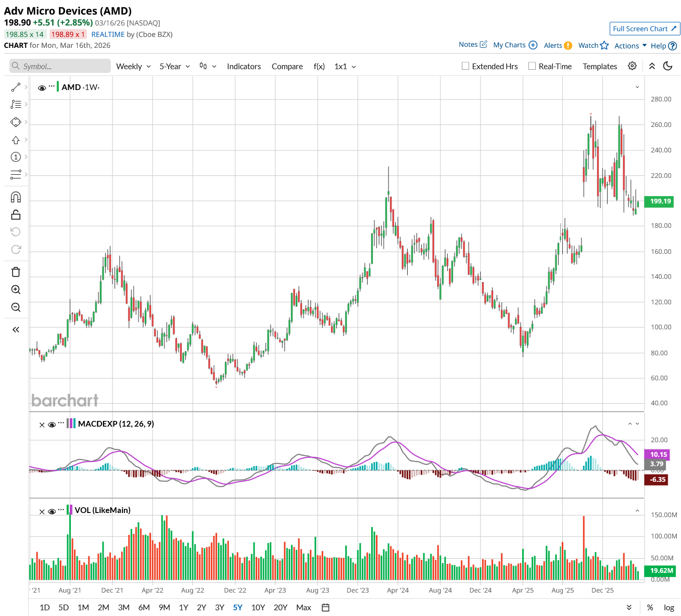Click the zoom in magnifier icon
The height and width of the screenshot is (616, 681).
16,290
